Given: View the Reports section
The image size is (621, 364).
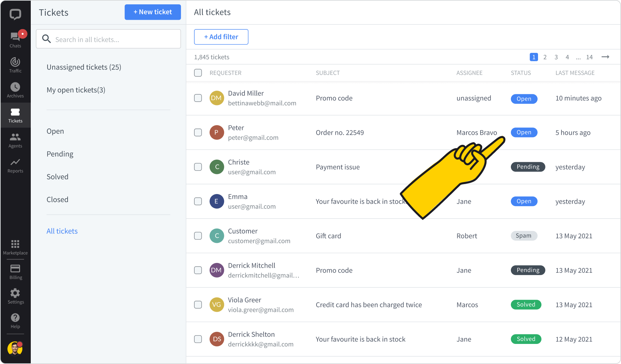Looking at the screenshot, I should (15, 164).
